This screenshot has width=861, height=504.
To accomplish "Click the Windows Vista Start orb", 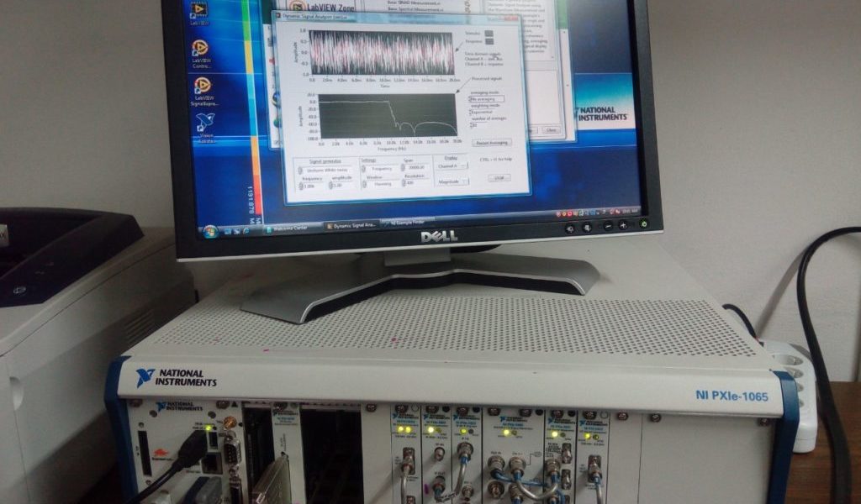I will point(209,230).
